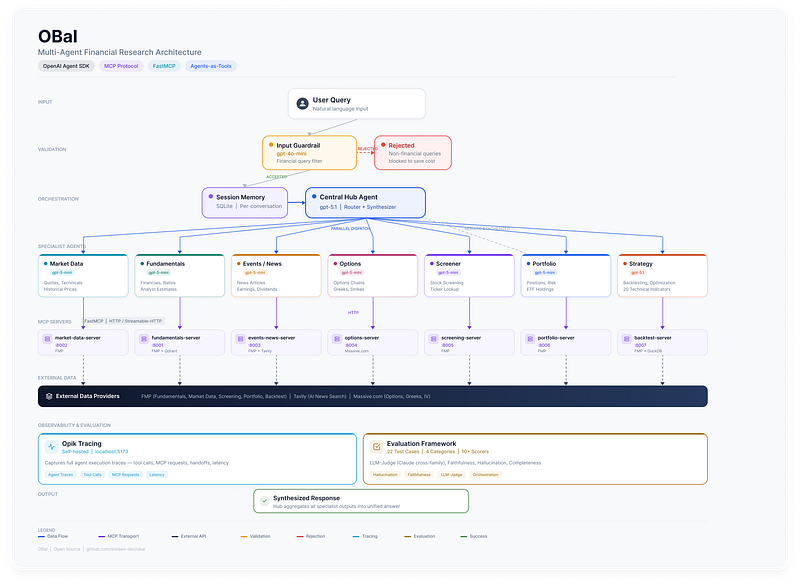Click the SQLite text in Session Memory
800x584 pixels.
coord(224,207)
